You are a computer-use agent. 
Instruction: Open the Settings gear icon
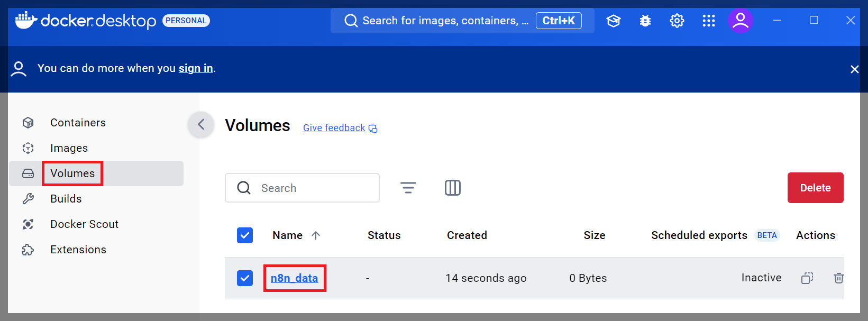click(x=677, y=21)
